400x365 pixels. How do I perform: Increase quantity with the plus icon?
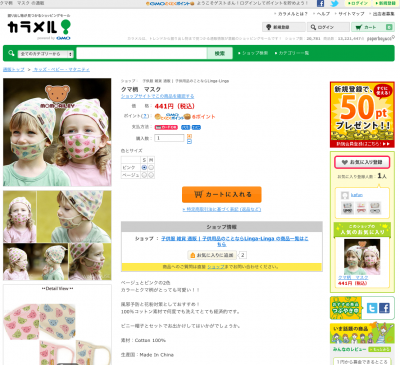pyautogui.click(x=189, y=136)
